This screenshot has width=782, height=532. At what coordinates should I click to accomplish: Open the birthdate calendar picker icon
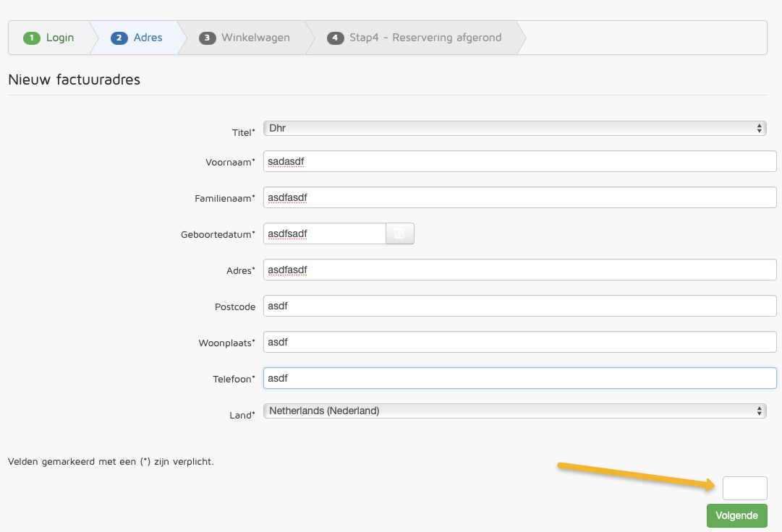click(x=399, y=234)
